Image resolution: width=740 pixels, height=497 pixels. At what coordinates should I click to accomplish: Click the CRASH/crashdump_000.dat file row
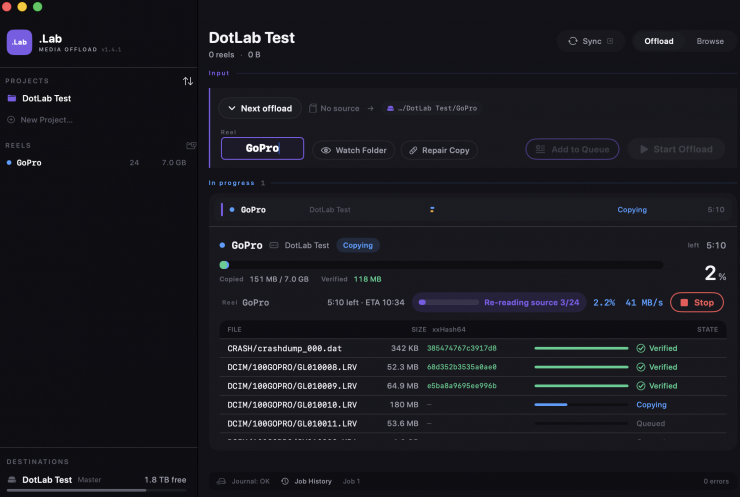(473, 348)
